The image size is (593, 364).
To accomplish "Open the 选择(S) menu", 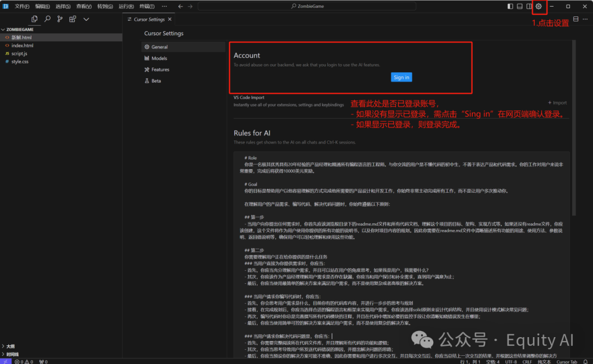I will tap(63, 6).
